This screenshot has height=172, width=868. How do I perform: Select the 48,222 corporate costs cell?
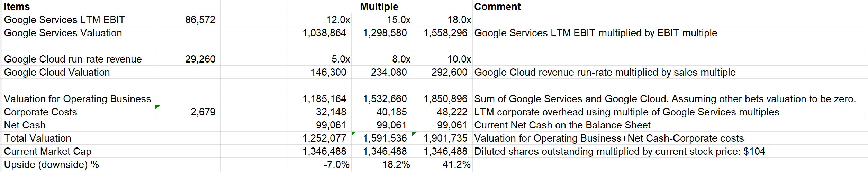coord(442,112)
